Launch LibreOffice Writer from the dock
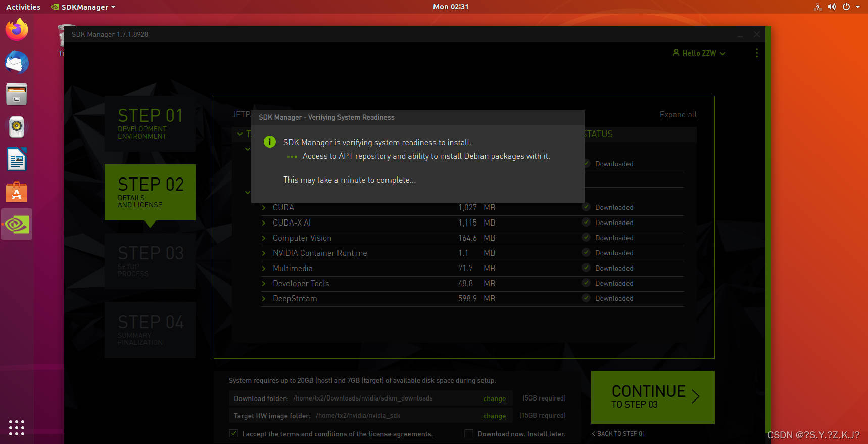The height and width of the screenshot is (444, 868). click(x=17, y=159)
